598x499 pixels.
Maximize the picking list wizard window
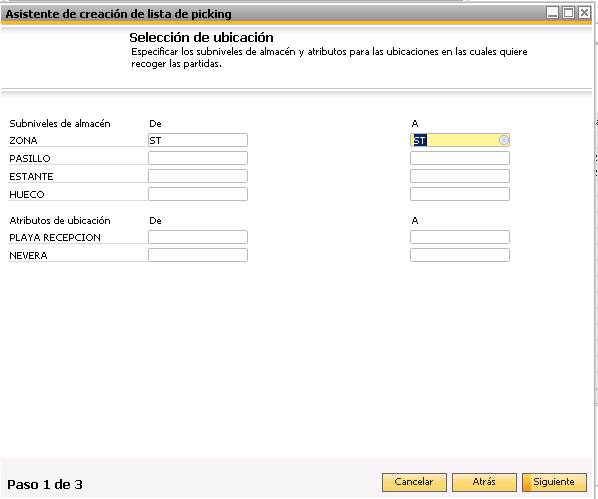coord(568,13)
